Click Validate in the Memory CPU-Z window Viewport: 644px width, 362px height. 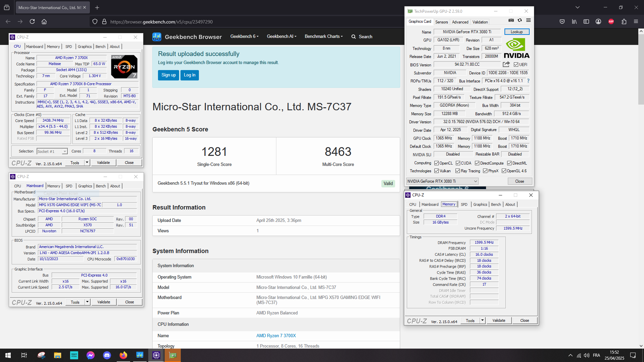[499, 320]
